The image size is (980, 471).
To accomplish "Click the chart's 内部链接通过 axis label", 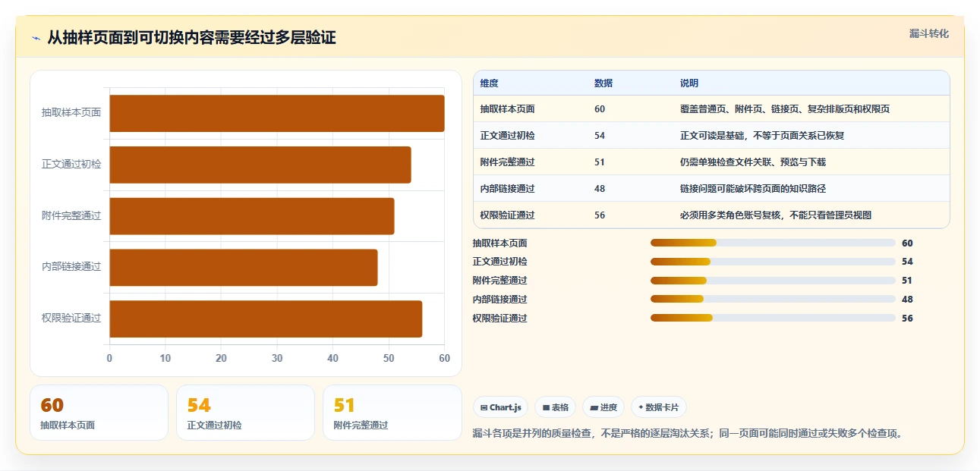I will [71, 266].
